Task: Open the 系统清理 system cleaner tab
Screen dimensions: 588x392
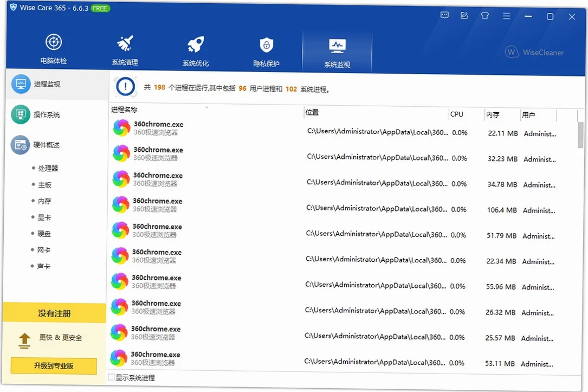Action: 125,50
